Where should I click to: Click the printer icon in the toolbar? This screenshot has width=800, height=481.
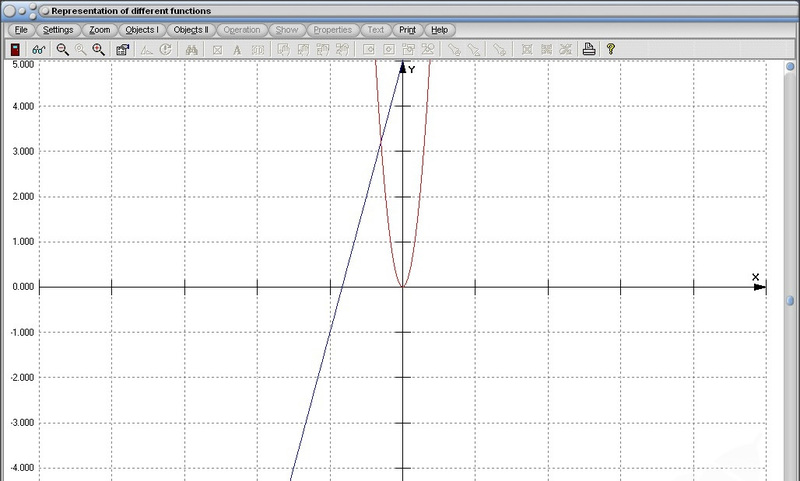click(x=589, y=49)
